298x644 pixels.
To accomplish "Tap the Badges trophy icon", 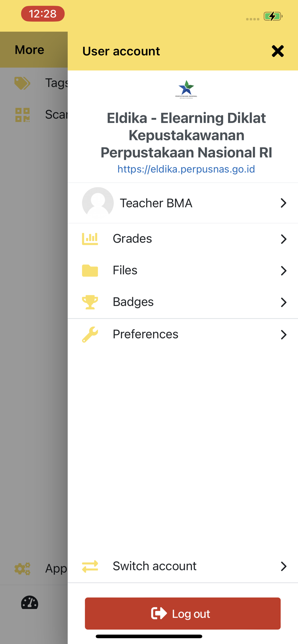I will pyautogui.click(x=90, y=302).
